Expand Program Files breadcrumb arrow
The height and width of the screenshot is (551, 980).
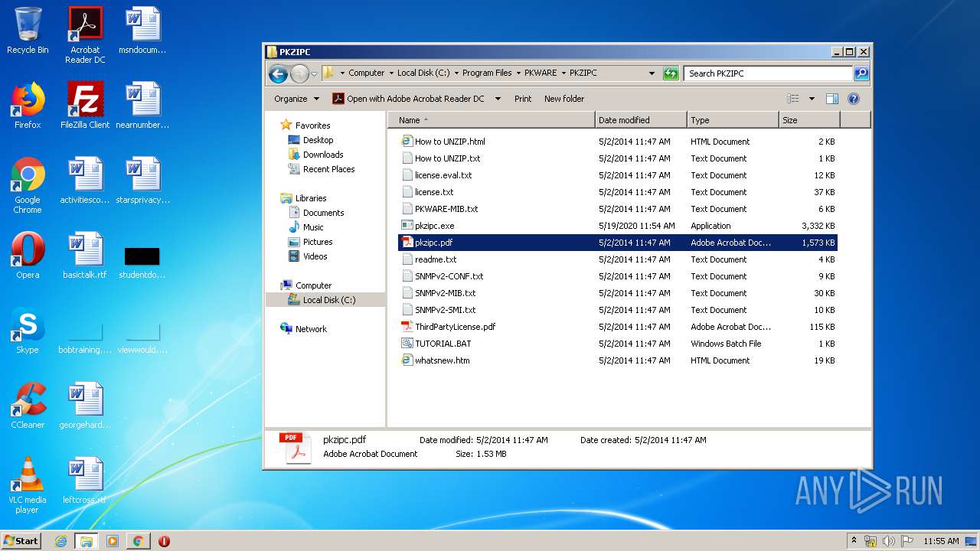[x=518, y=73]
